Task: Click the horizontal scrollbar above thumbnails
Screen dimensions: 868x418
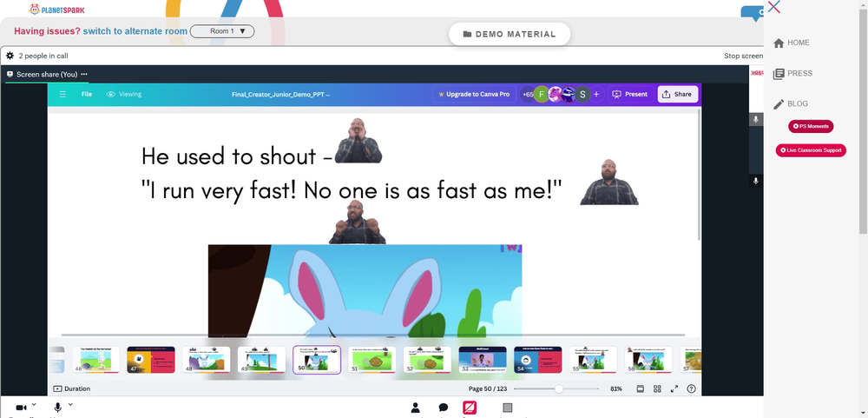Action: (x=372, y=335)
